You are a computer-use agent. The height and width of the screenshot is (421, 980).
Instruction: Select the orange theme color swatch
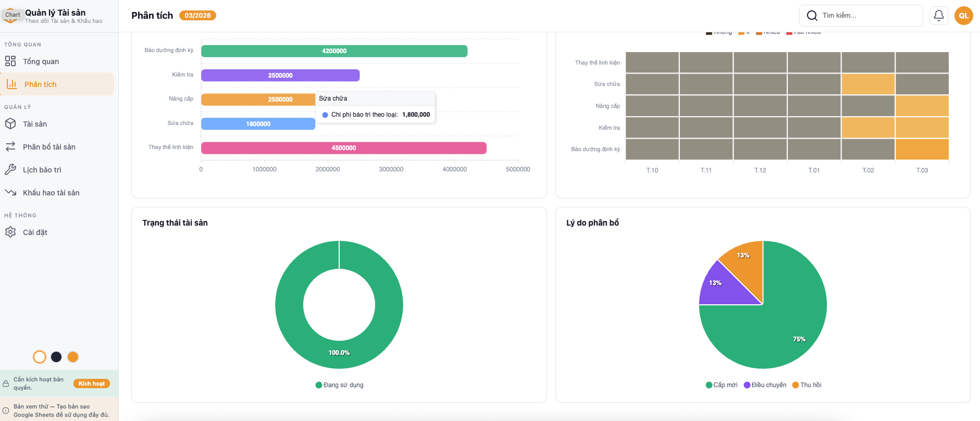73,357
